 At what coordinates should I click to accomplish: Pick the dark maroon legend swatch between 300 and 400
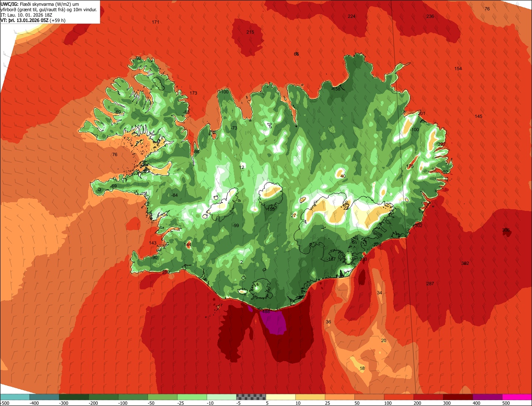(x=458, y=397)
